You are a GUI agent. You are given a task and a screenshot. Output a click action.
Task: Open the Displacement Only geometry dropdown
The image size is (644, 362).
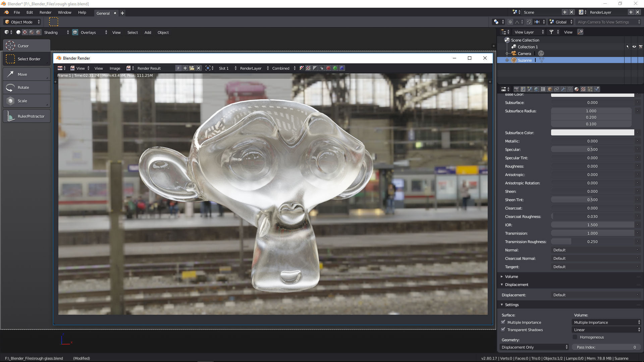point(534,347)
